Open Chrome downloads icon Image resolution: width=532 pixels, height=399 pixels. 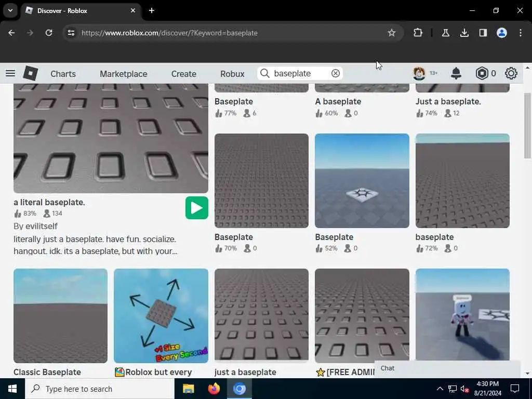tap(464, 33)
